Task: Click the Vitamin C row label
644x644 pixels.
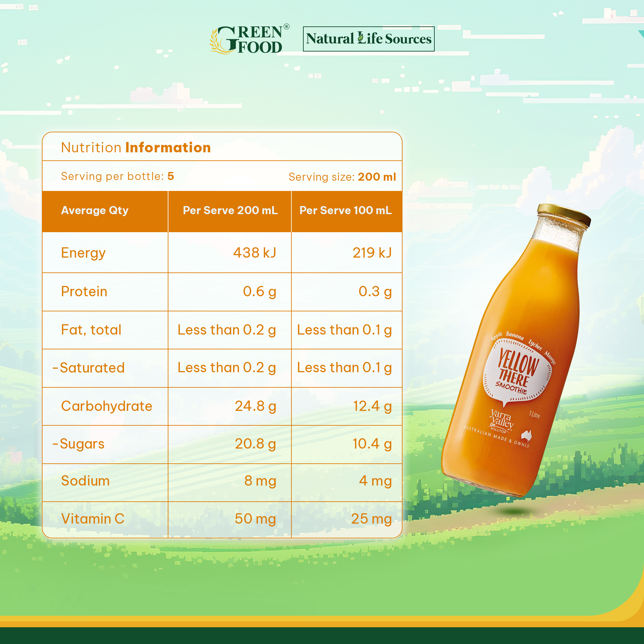Action: click(x=93, y=519)
